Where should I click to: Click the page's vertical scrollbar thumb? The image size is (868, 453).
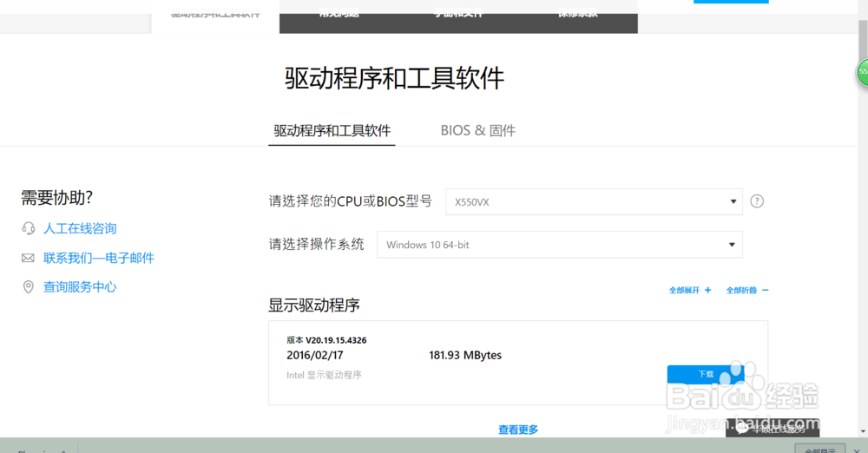tap(863, 40)
